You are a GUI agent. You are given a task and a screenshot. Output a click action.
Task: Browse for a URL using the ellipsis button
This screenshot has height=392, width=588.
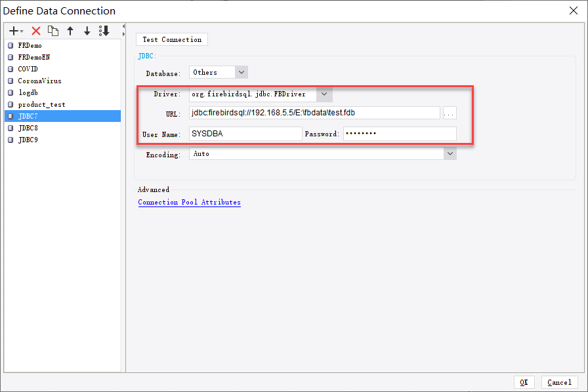[449, 113]
